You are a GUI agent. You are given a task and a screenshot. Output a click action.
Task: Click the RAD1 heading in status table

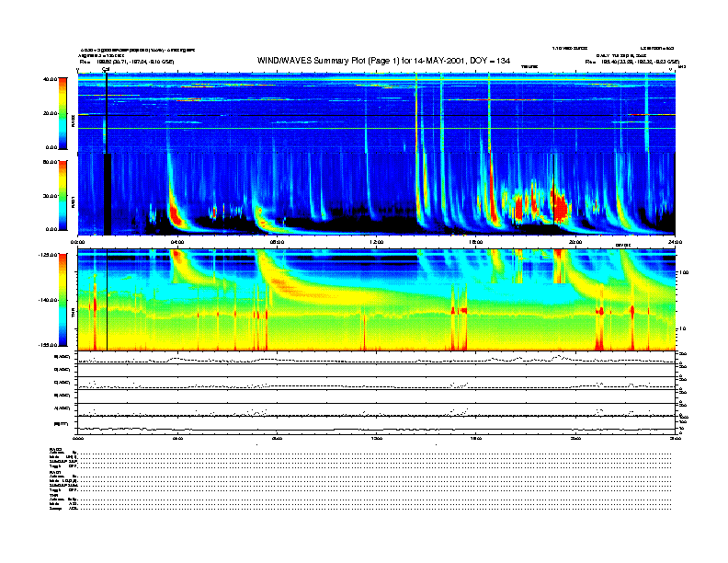pos(54,472)
